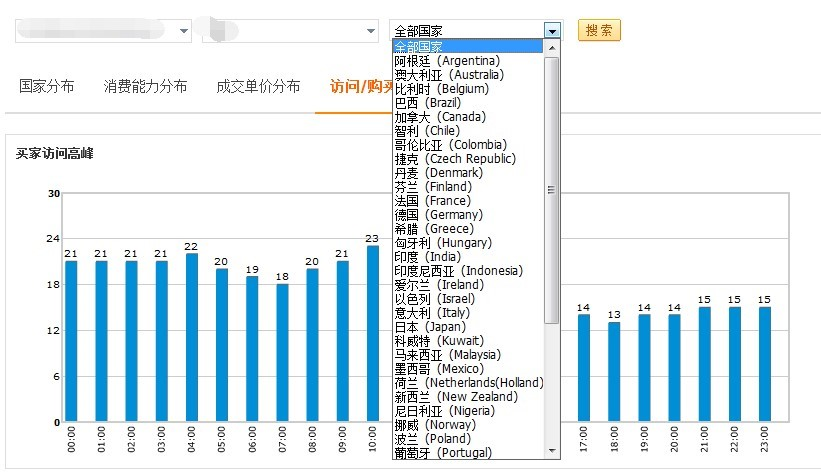Select 日本 (Japan) option
Screen dimensions: 821x476
[x=468, y=327]
